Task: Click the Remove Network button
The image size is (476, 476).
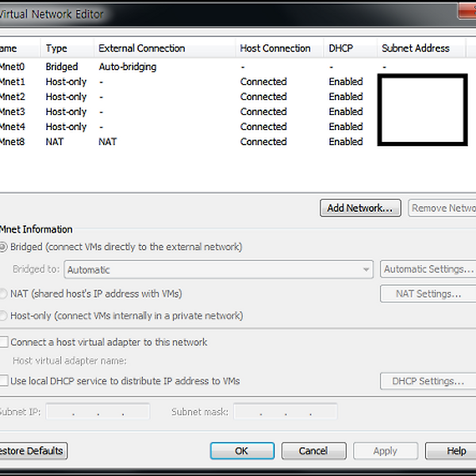Action: pos(443,208)
